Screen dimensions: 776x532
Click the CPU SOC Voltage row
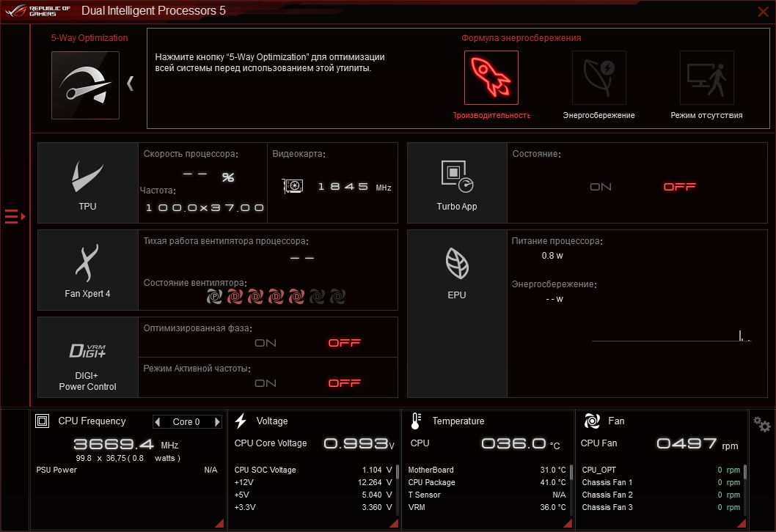pos(313,470)
